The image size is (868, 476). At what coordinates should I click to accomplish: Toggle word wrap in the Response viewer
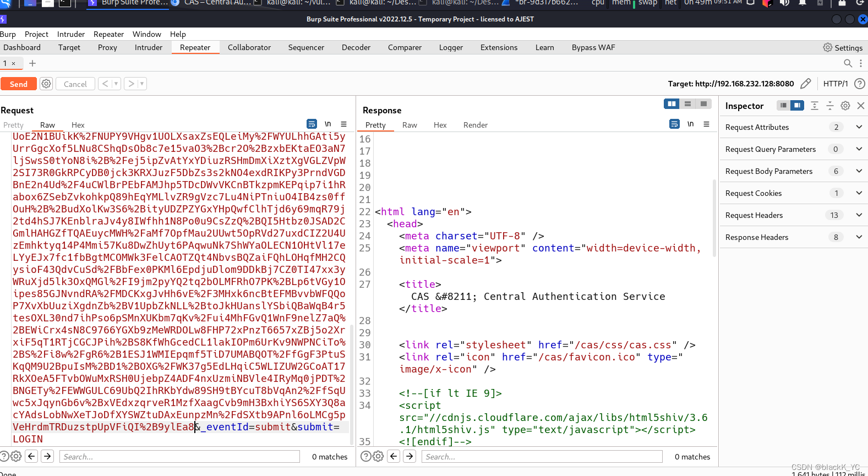pyautogui.click(x=674, y=124)
